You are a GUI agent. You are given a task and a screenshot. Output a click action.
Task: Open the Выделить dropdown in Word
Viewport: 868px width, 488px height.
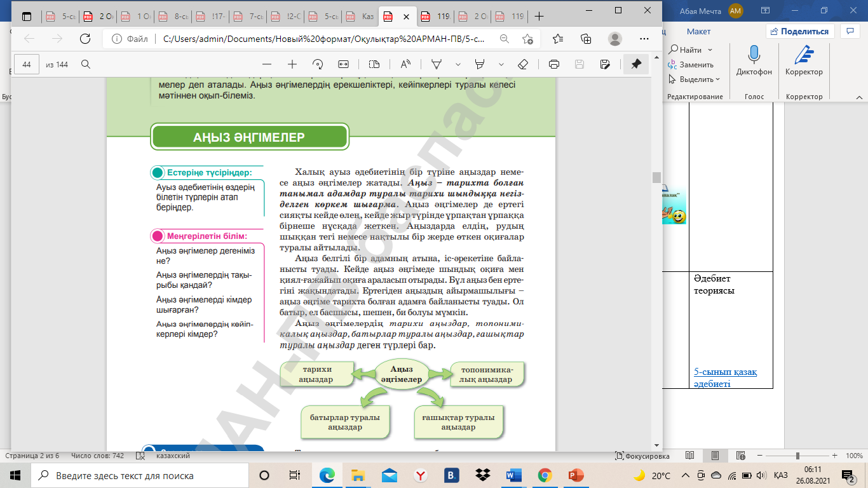tap(694, 79)
